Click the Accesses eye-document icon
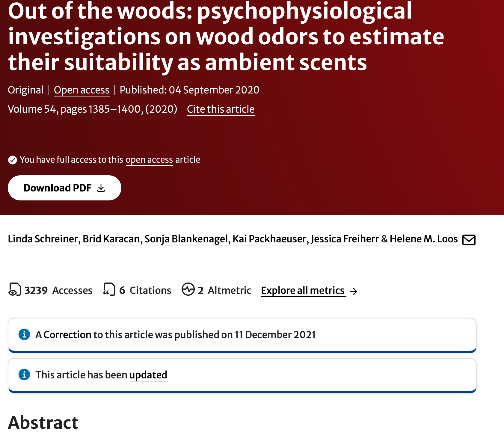This screenshot has height=447, width=504. pos(14,290)
